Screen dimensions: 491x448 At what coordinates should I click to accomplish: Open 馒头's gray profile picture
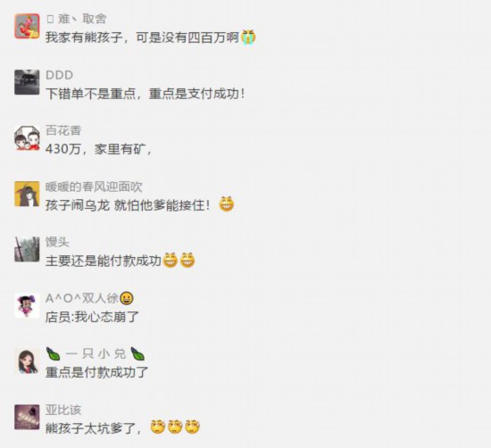(27, 250)
